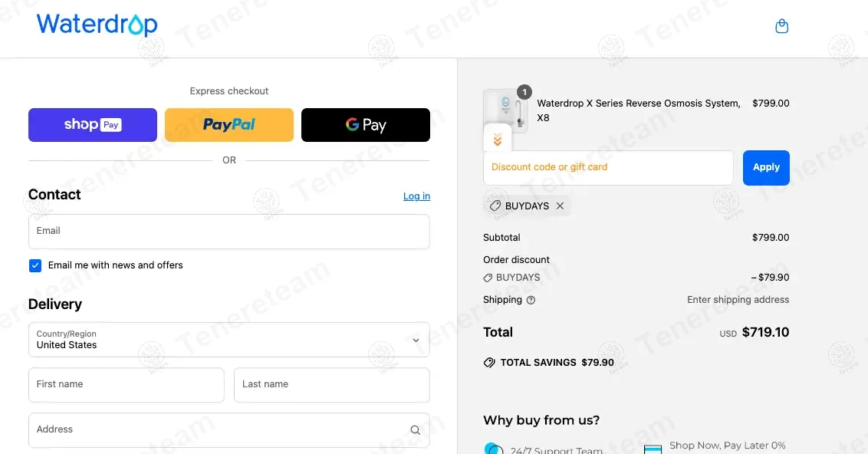
Task: Uncheck Email me with news and offers
Action: click(x=35, y=266)
